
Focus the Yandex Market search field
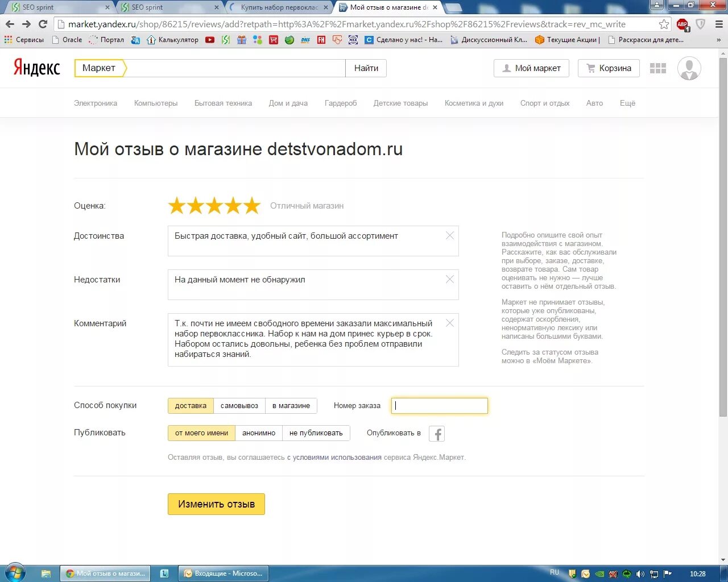click(x=235, y=68)
